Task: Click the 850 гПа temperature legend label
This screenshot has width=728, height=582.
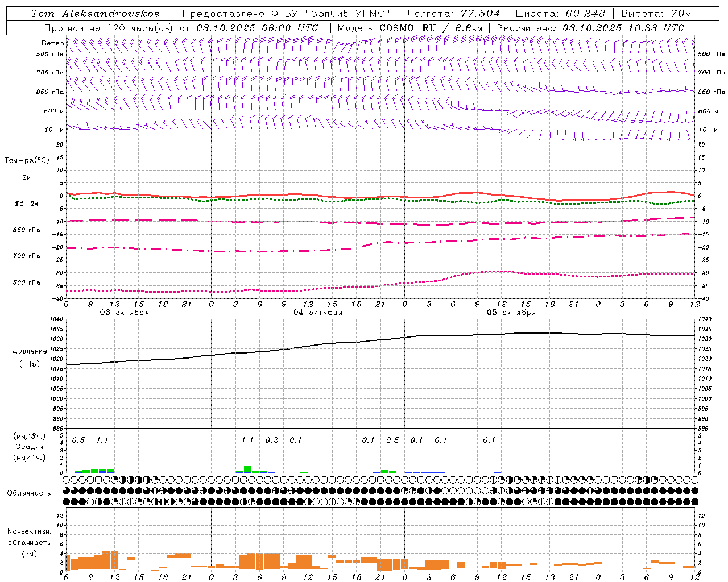Action: [26, 230]
